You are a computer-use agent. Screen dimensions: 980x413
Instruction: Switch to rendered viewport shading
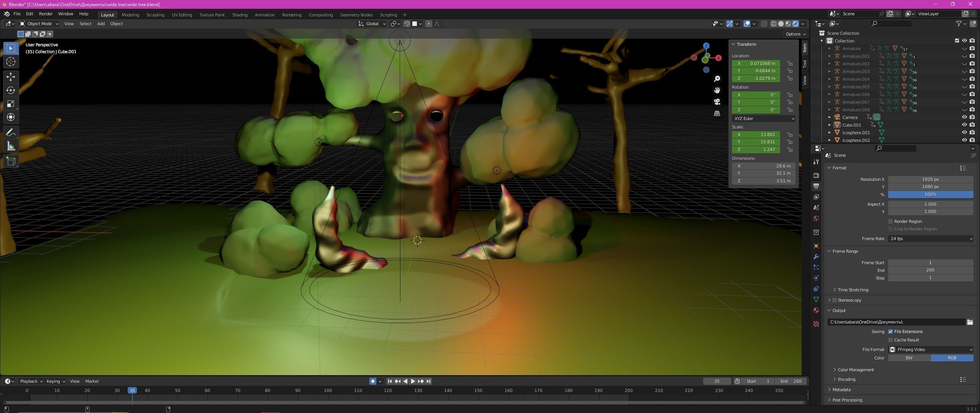coord(795,24)
